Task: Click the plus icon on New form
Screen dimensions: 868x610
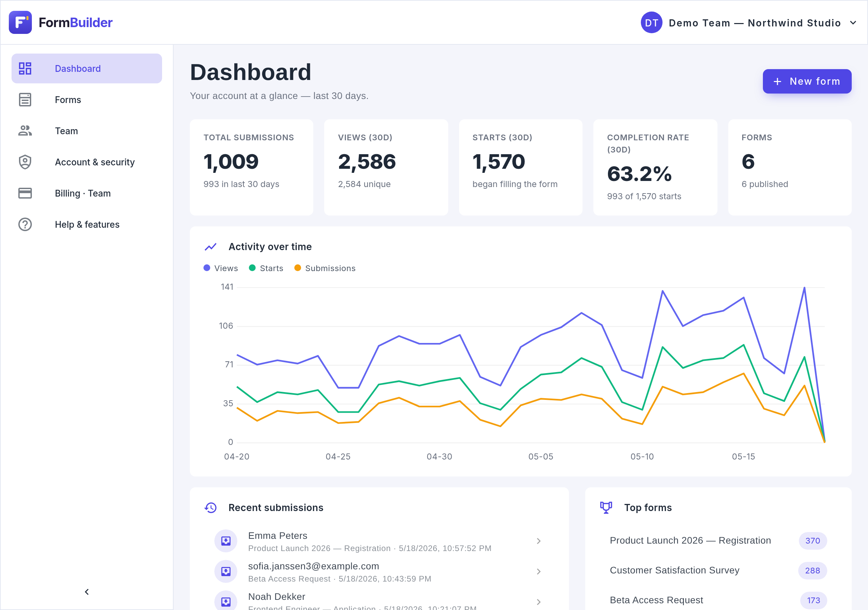Action: pos(777,82)
